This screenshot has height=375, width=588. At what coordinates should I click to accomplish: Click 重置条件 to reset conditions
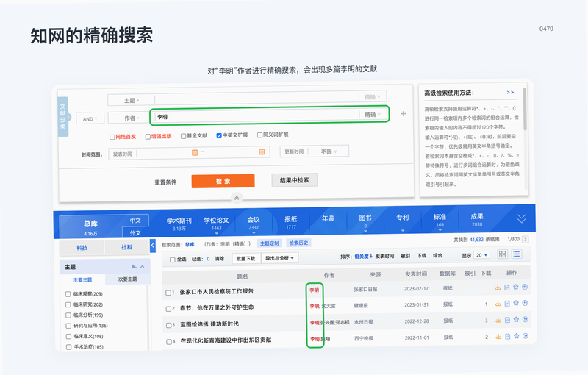tap(165, 182)
